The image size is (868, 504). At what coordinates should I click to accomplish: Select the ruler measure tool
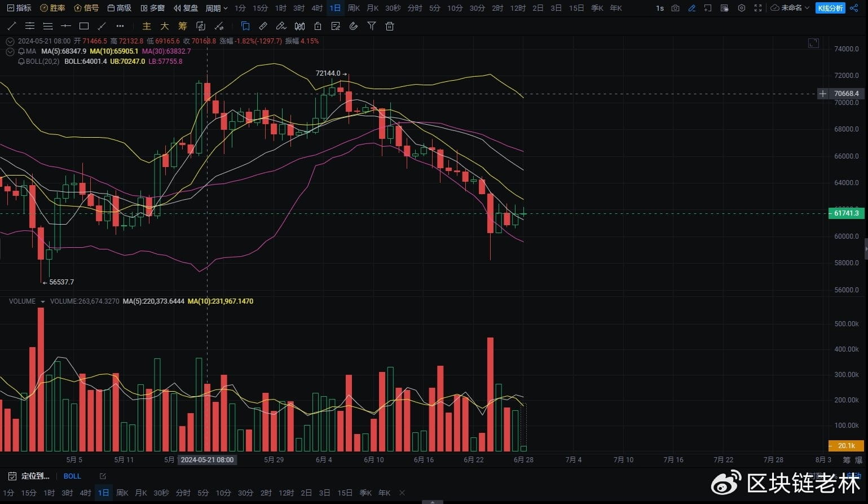click(263, 26)
